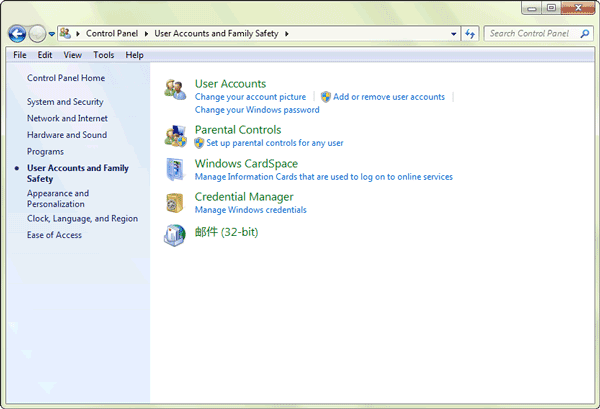Open Programs category in sidebar
Image resolution: width=600 pixels, height=409 pixels.
(x=45, y=152)
